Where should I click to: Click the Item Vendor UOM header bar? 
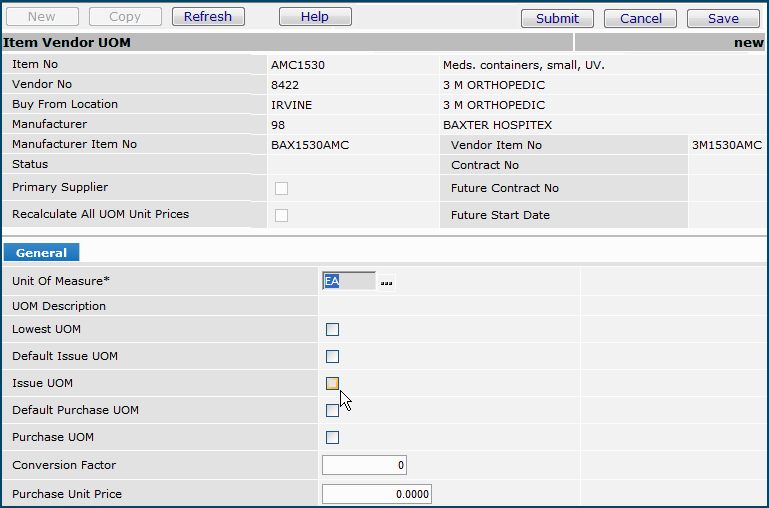pos(286,43)
